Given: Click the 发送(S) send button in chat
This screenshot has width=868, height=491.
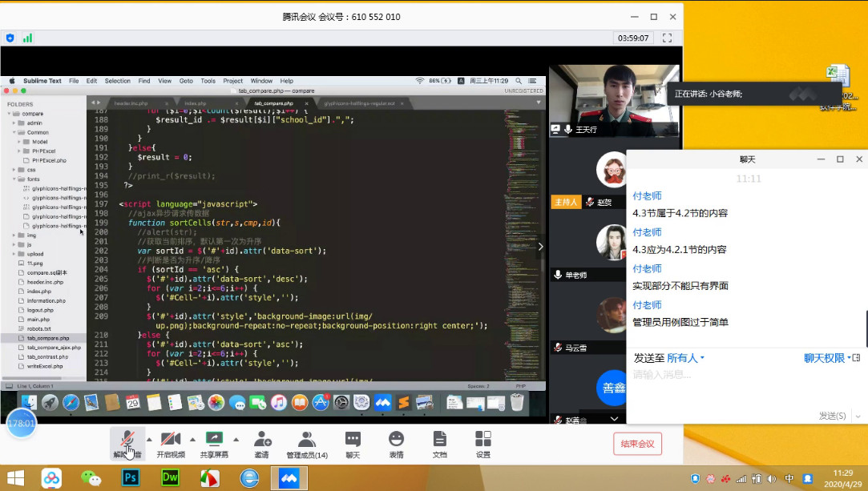Looking at the screenshot, I should [832, 416].
